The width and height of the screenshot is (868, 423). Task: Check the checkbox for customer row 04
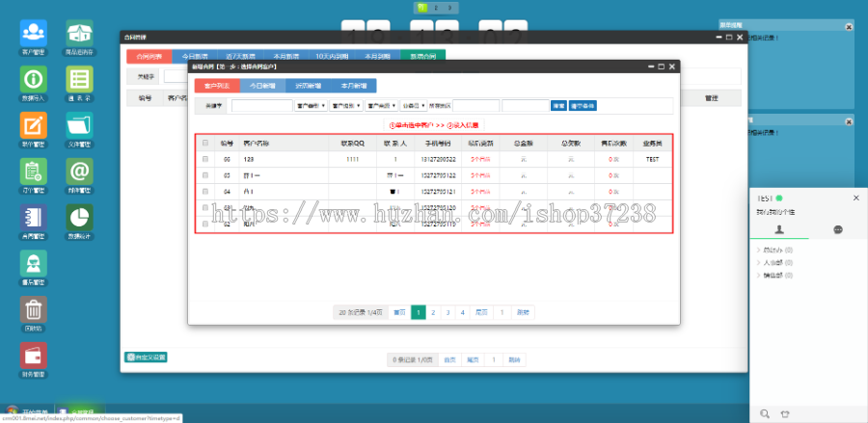point(203,191)
